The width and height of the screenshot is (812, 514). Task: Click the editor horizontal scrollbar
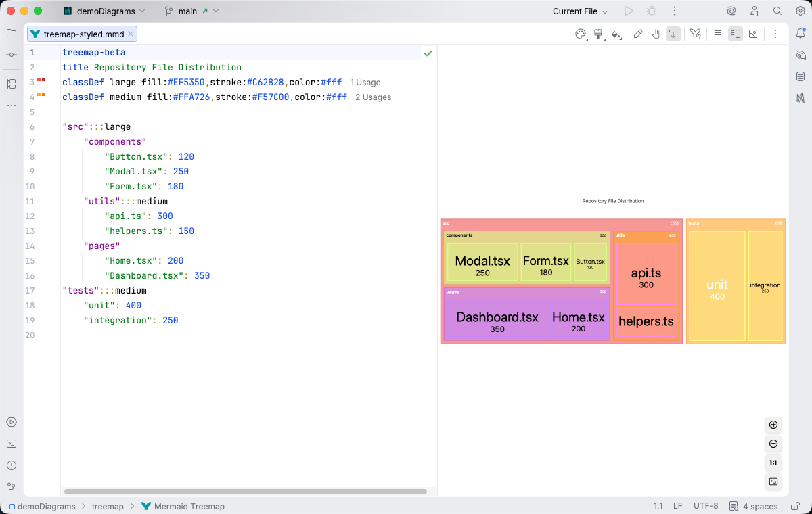(x=246, y=492)
